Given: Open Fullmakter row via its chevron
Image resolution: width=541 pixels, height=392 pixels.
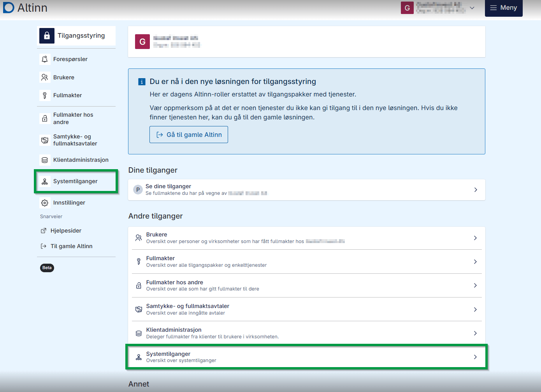Looking at the screenshot, I should click(x=475, y=262).
